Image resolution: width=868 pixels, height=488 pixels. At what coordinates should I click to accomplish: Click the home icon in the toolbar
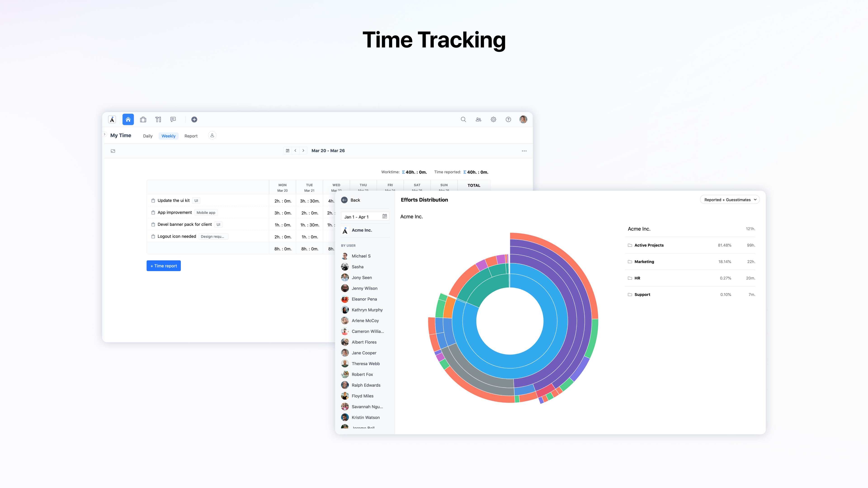pyautogui.click(x=128, y=119)
